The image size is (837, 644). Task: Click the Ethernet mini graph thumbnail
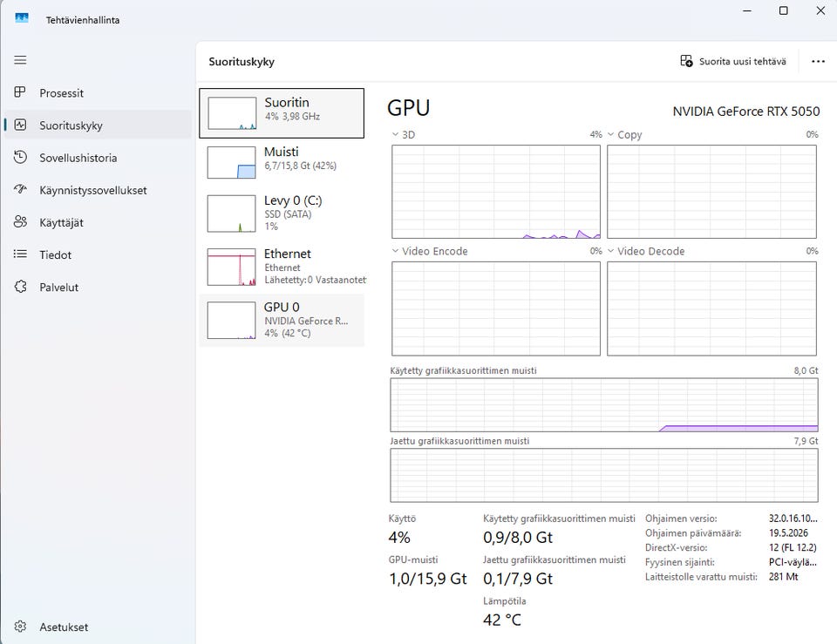click(x=231, y=267)
